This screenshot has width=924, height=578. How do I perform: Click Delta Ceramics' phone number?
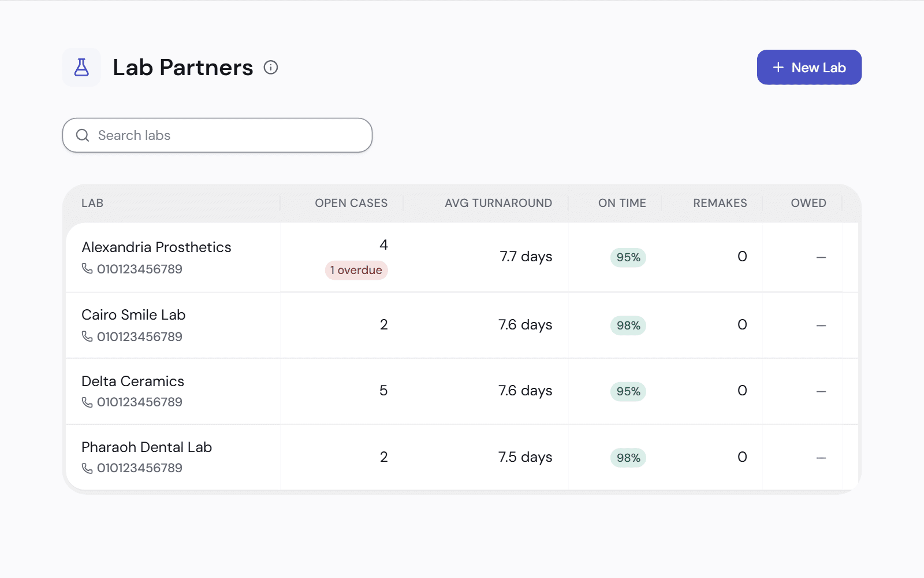[x=140, y=402]
